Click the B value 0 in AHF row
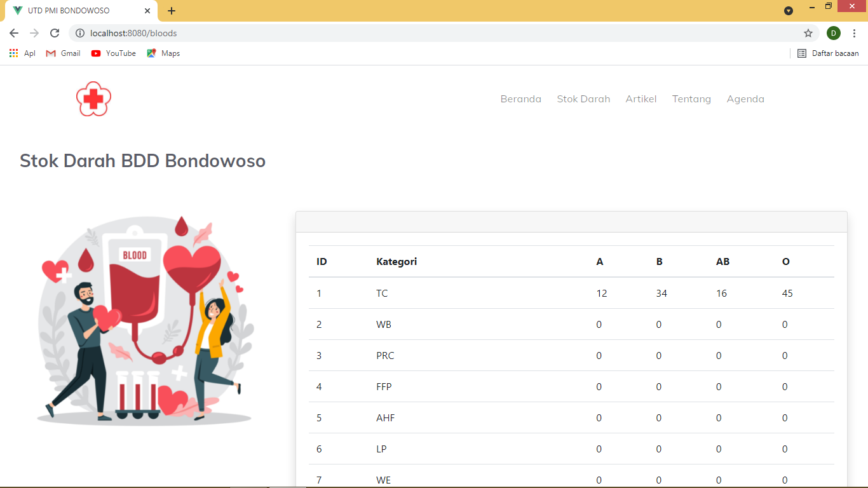The image size is (868, 488). click(659, 418)
